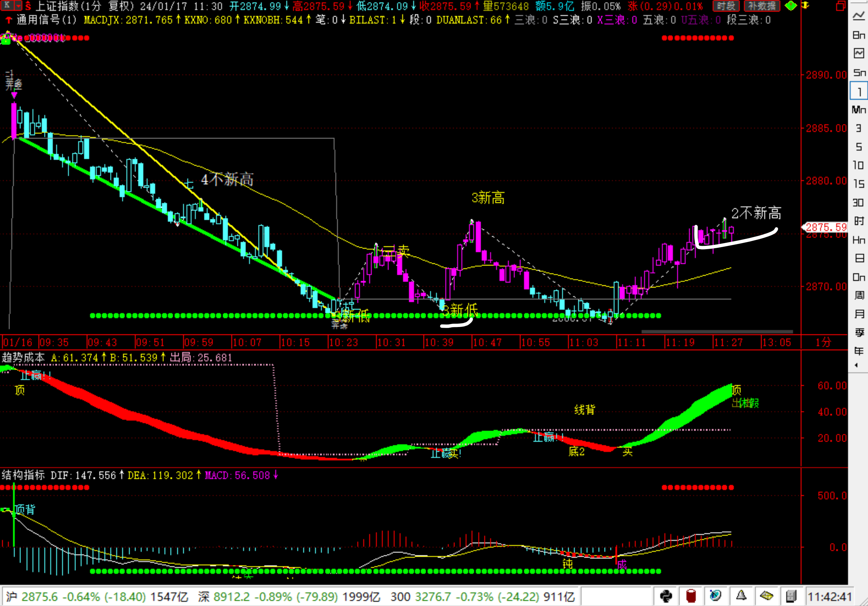The image size is (868, 606).
Task: Click the green diamond indicator icon
Action: (791, 6)
